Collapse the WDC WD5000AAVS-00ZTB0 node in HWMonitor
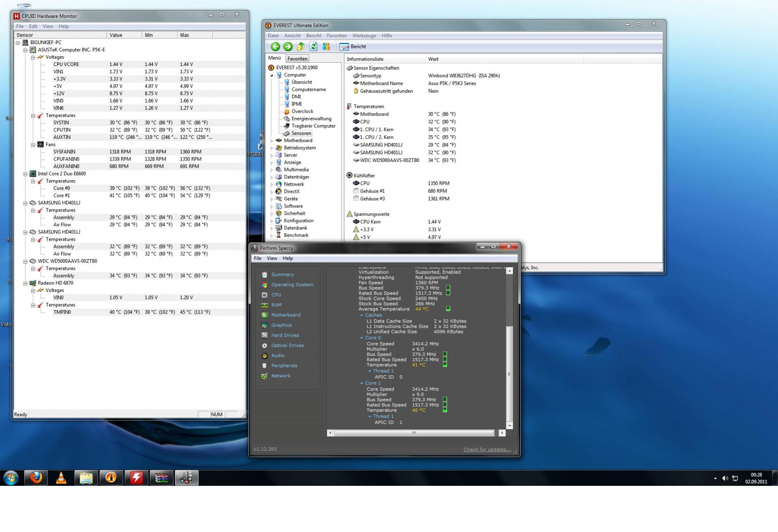 click(26, 261)
